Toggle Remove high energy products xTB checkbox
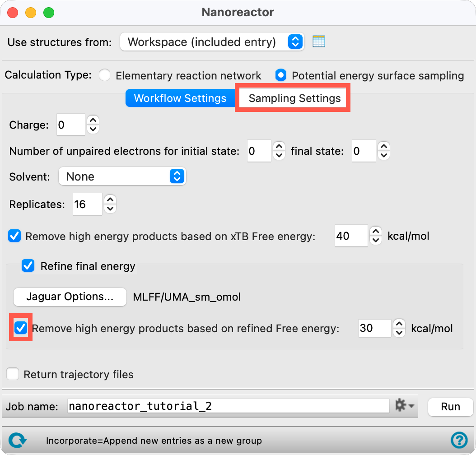The height and width of the screenshot is (455, 476). click(14, 236)
